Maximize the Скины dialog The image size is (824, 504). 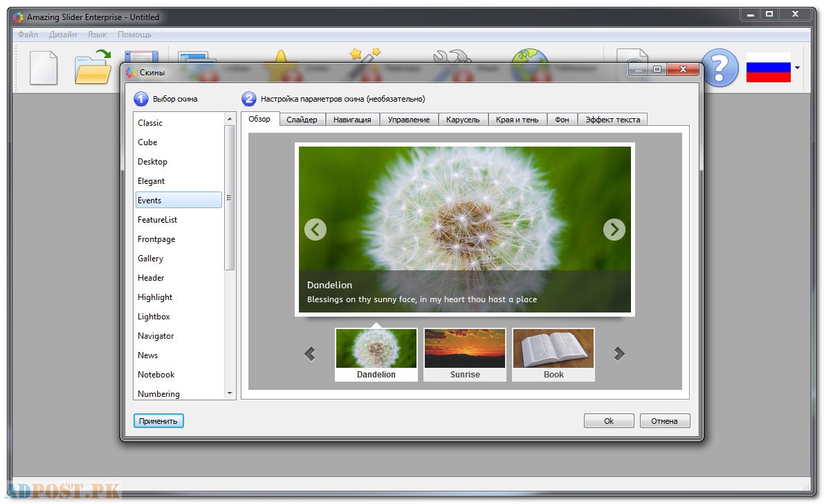point(657,69)
